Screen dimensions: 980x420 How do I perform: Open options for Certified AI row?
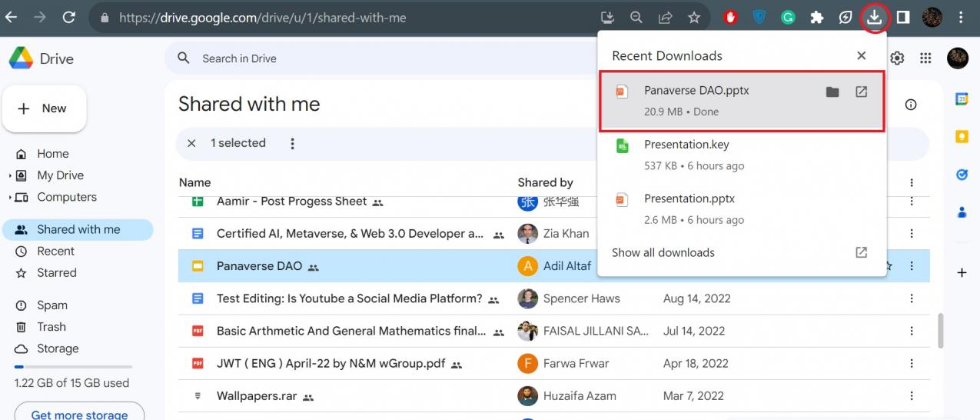[x=912, y=233]
